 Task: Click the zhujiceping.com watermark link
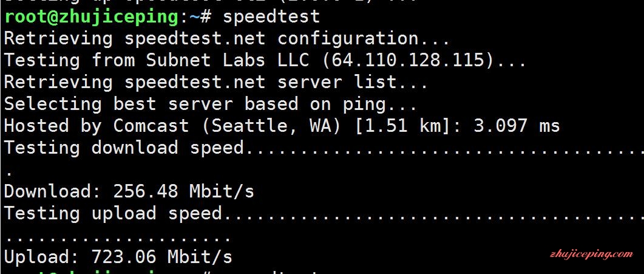pos(591,255)
